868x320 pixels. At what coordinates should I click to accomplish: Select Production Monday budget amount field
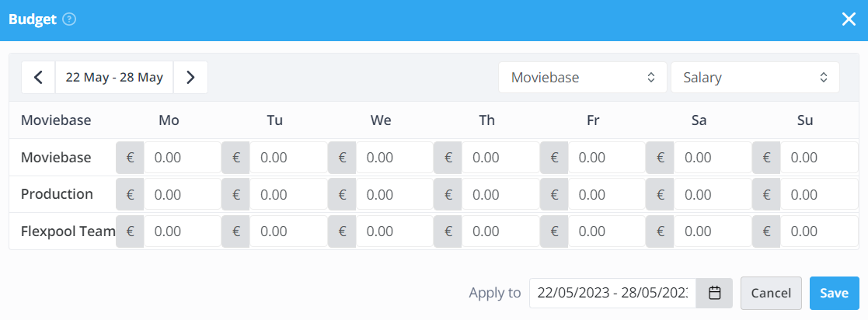click(x=183, y=194)
